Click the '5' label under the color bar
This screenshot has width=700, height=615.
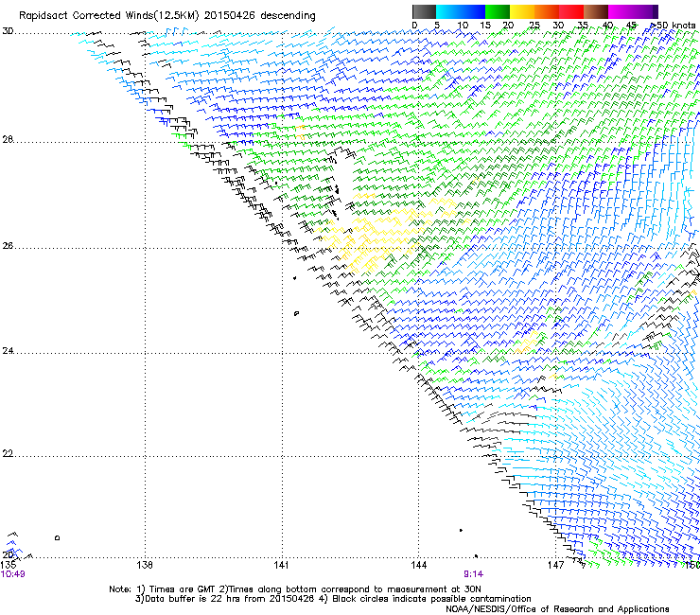coord(437,25)
